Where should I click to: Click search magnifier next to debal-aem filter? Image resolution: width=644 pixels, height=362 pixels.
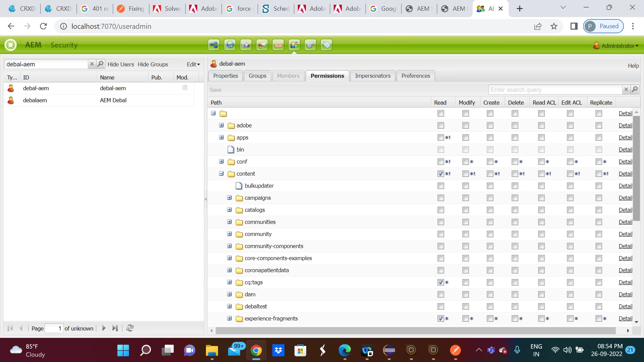click(100, 64)
